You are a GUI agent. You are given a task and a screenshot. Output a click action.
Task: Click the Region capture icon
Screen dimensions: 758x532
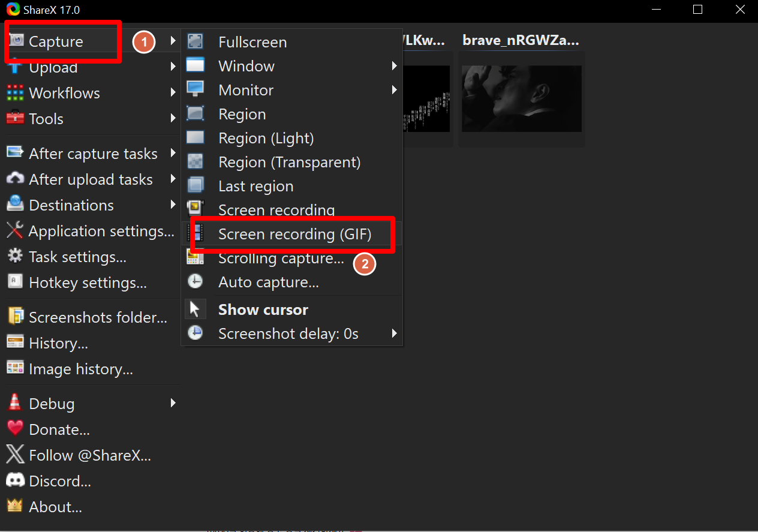pos(195,113)
